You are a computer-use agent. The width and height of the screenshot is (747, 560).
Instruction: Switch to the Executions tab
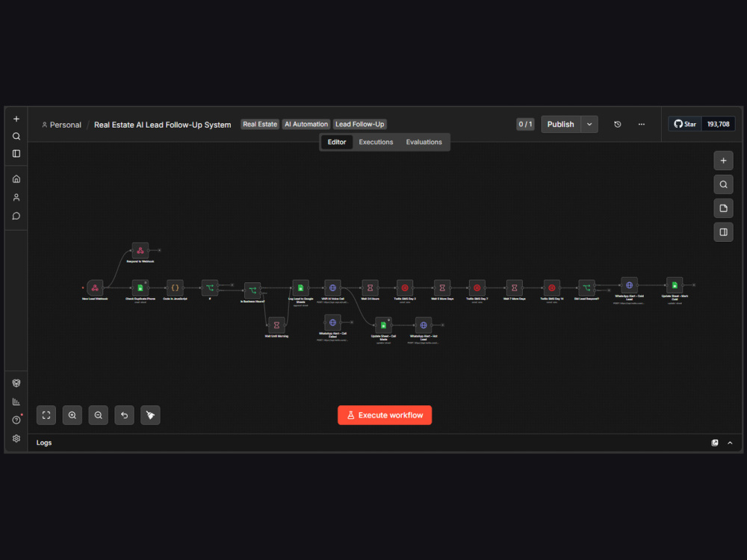(x=376, y=142)
